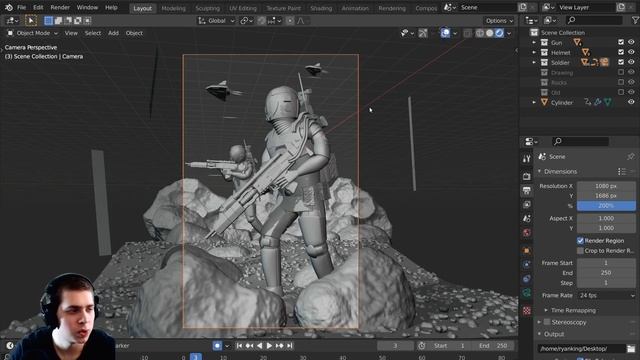The height and width of the screenshot is (360, 640).
Task: Open the Object Mode dropdown
Action: 33,33
